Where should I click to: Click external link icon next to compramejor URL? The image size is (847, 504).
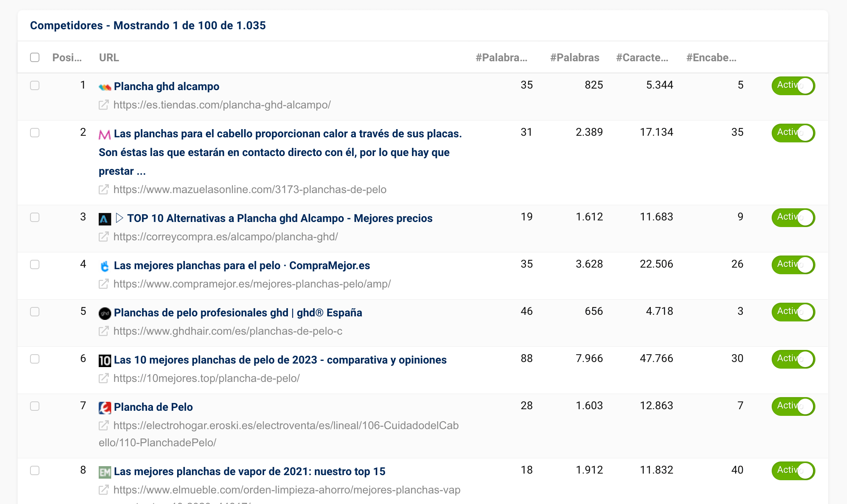103,284
